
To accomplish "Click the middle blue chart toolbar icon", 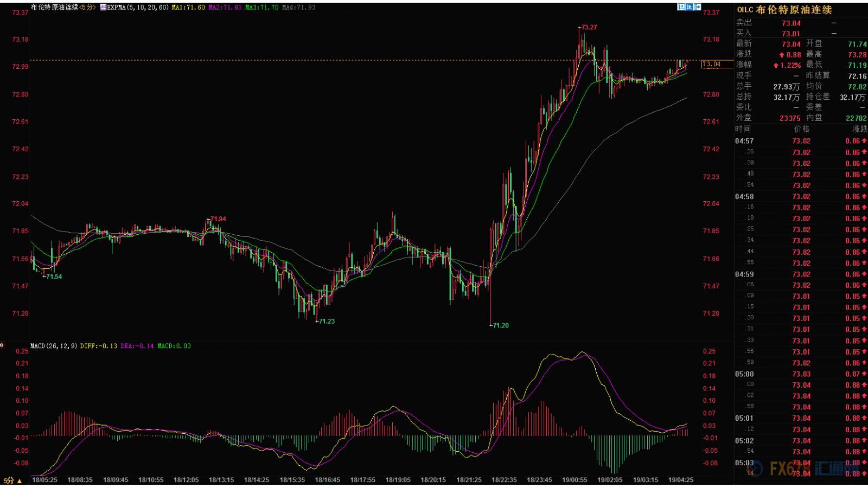I will (x=689, y=7).
